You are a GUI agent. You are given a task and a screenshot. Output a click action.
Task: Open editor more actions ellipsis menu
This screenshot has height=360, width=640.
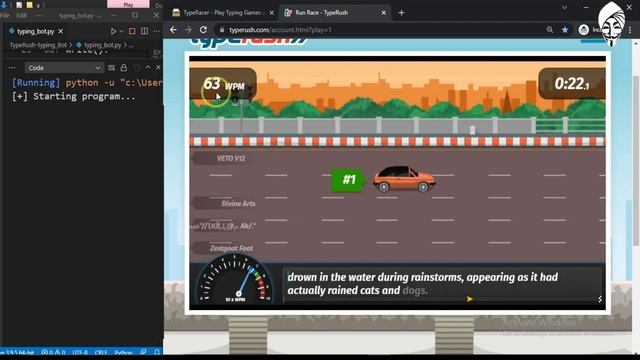[x=156, y=31]
